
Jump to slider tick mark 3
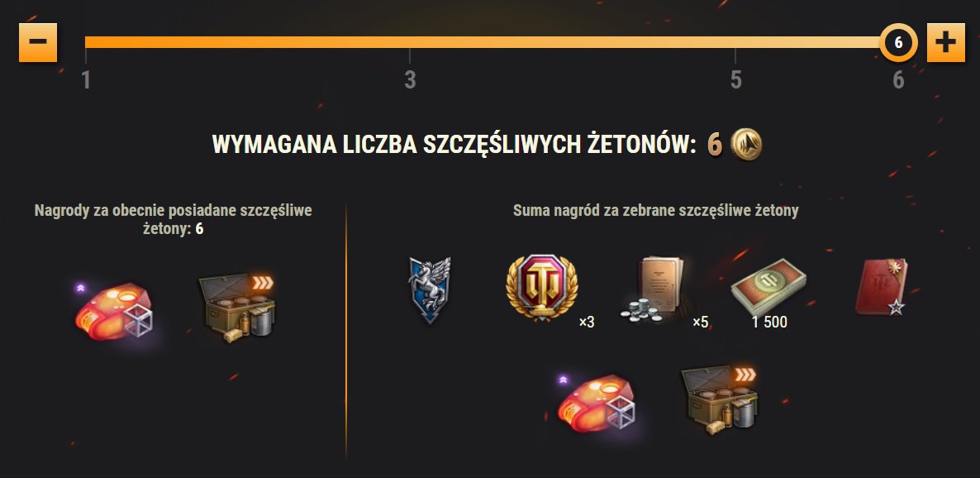(x=410, y=79)
